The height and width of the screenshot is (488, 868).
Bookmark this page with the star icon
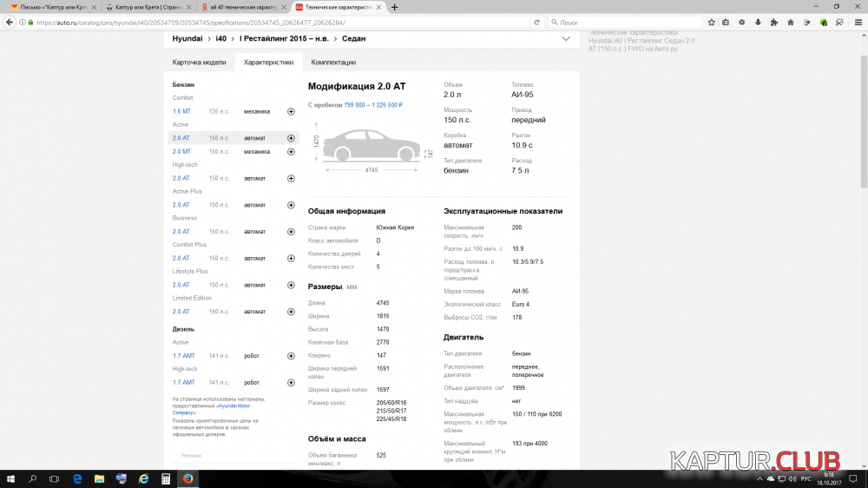click(x=712, y=23)
